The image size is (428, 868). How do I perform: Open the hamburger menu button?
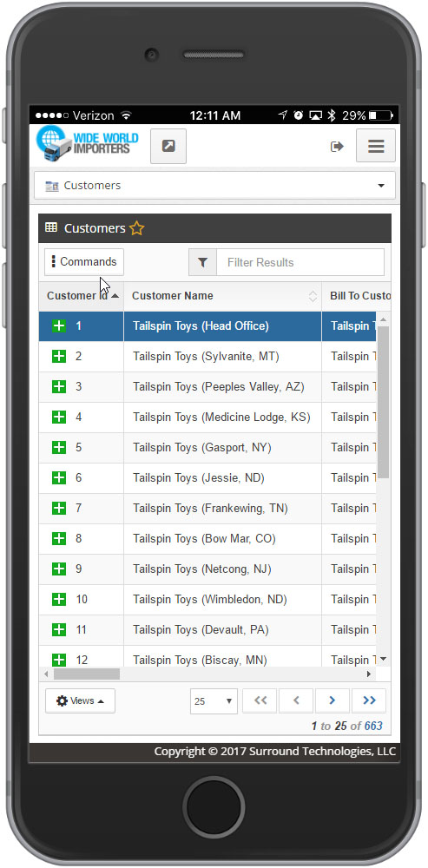(x=375, y=146)
